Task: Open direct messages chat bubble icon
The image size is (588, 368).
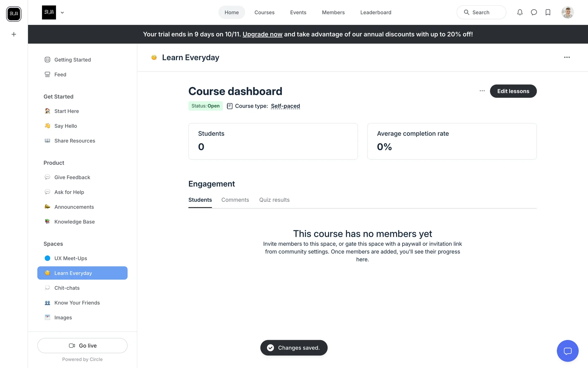Action: (534, 12)
